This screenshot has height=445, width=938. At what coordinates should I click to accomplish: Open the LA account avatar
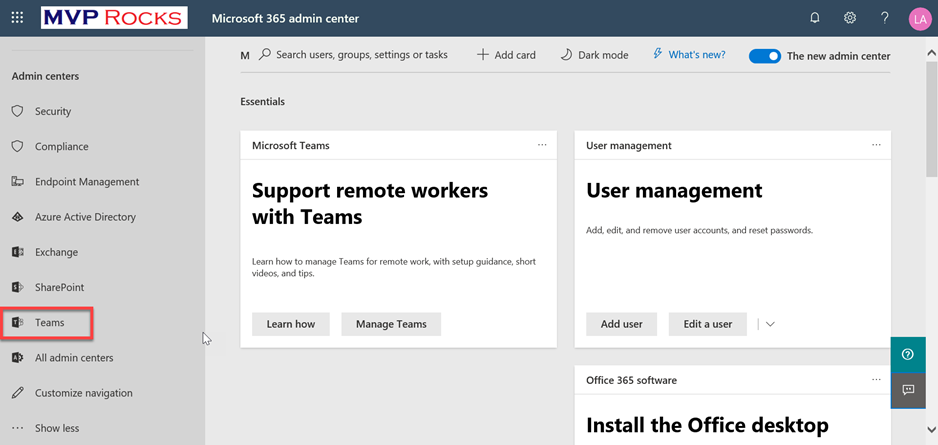pos(919,19)
